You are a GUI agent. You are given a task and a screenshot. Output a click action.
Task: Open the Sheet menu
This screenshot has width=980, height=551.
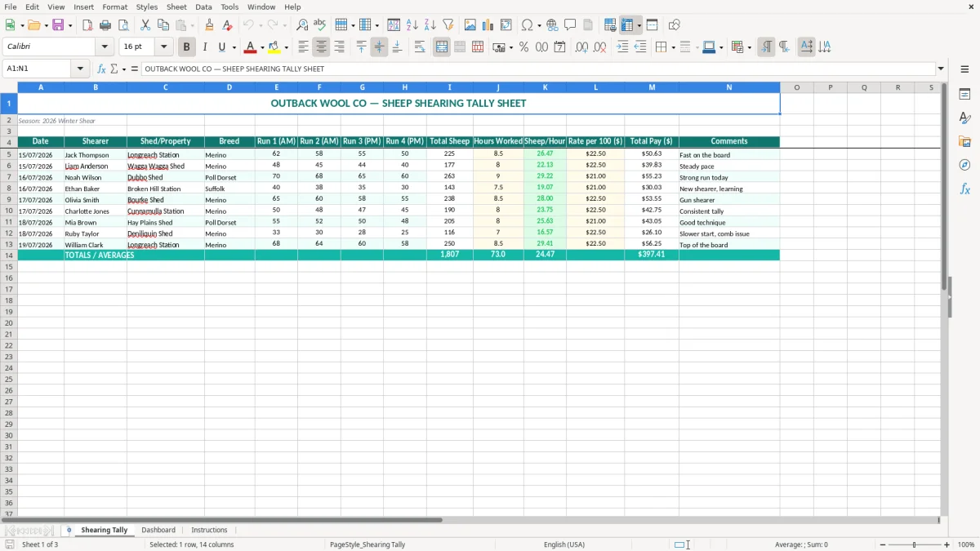click(x=177, y=7)
